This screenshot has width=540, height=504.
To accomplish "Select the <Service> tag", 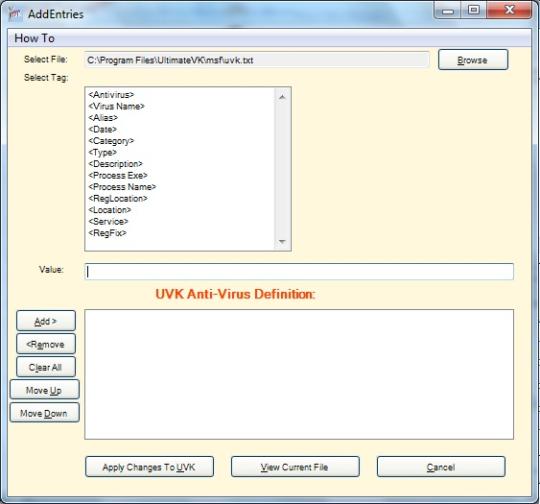I will pyautogui.click(x=108, y=222).
